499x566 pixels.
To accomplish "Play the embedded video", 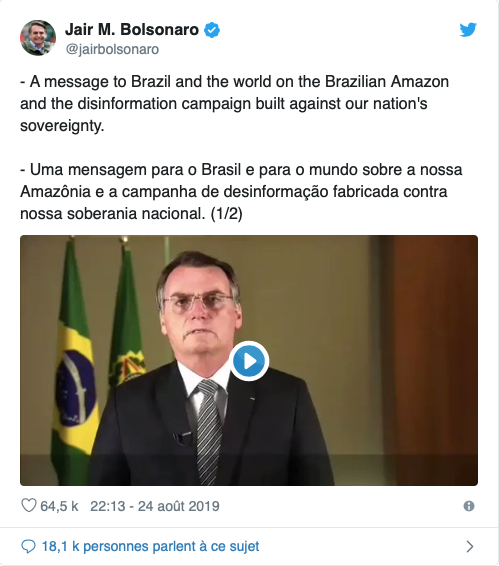I will 249,361.
